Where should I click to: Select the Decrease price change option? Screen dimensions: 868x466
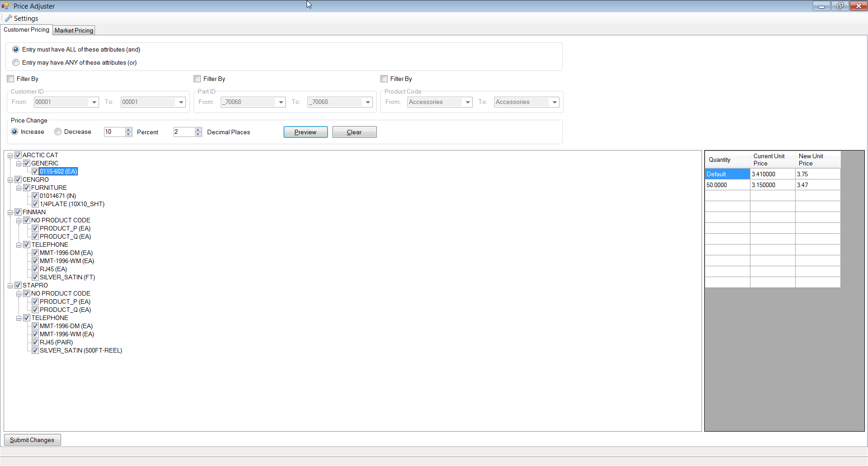(x=58, y=132)
